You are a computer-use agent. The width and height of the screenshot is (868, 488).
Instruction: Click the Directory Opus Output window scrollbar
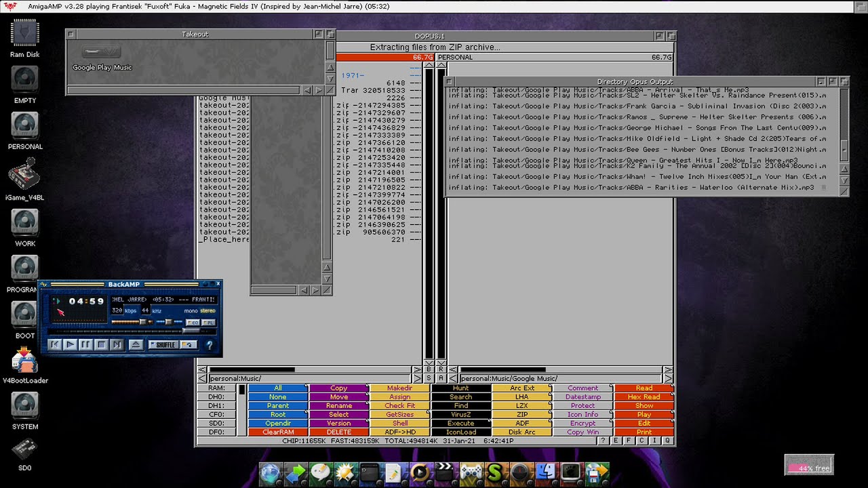844,125
